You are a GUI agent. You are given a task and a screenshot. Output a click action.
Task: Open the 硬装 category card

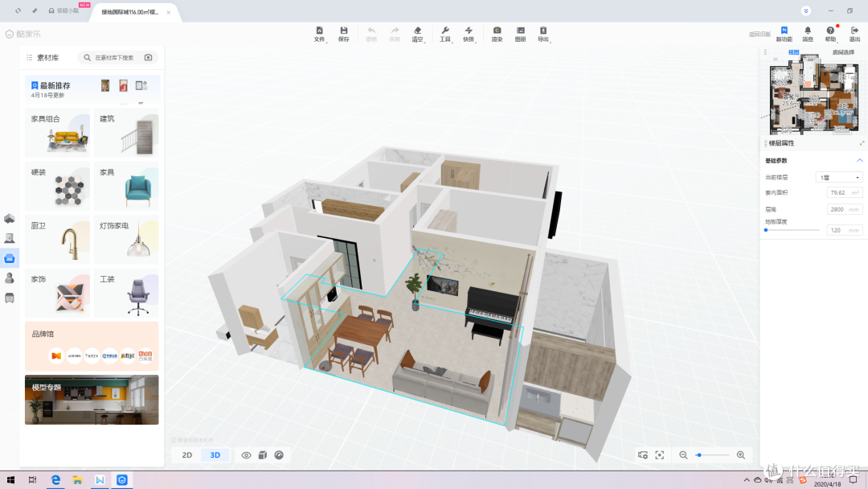(x=58, y=186)
